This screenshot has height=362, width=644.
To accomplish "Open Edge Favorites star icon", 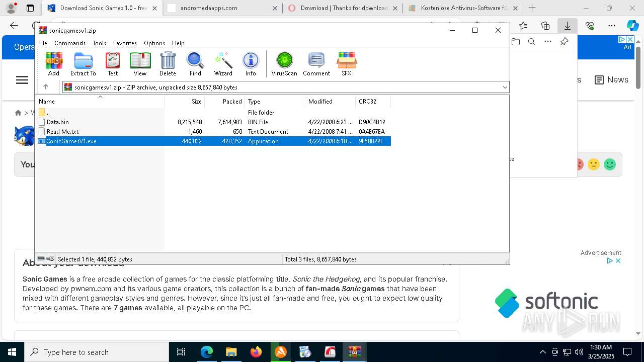I will (x=523, y=26).
